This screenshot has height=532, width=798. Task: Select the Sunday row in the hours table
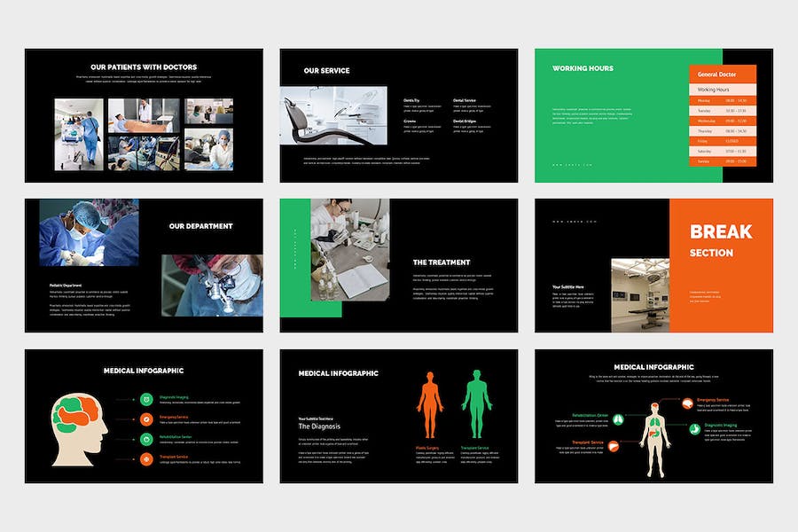pyautogui.click(x=723, y=161)
